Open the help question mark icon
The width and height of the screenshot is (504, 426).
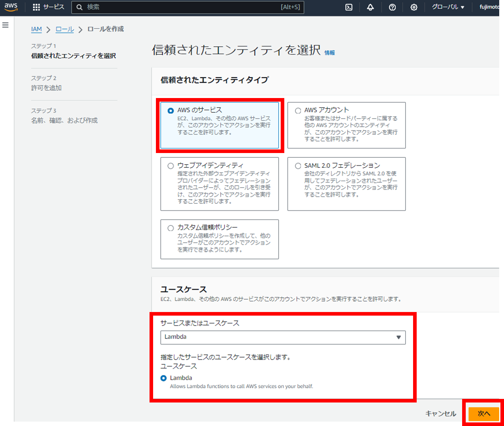pos(392,7)
